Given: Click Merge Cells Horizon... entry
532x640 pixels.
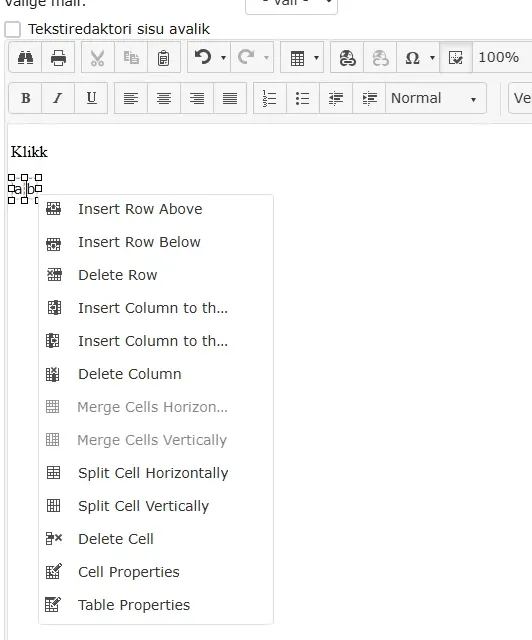Looking at the screenshot, I should [x=156, y=407].
